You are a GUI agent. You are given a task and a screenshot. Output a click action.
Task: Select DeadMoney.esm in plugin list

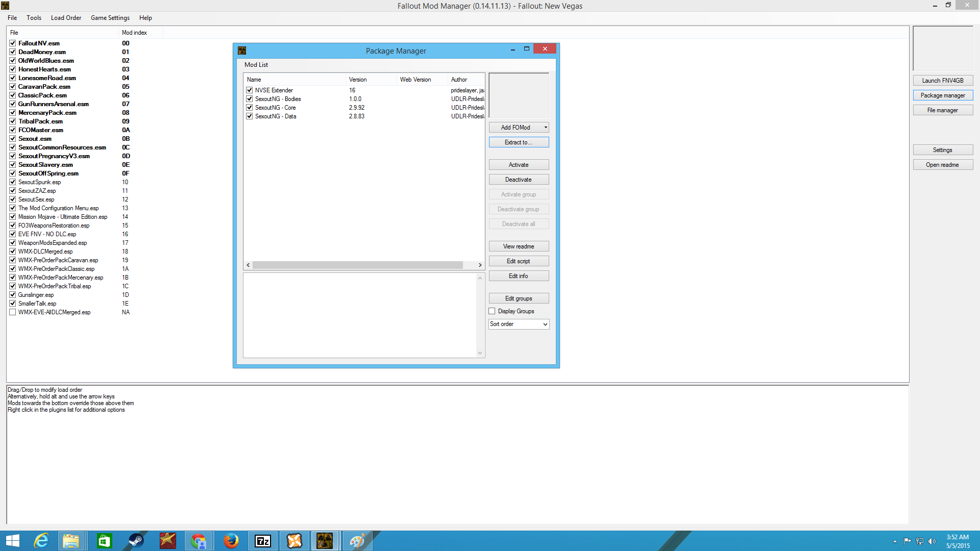(42, 52)
